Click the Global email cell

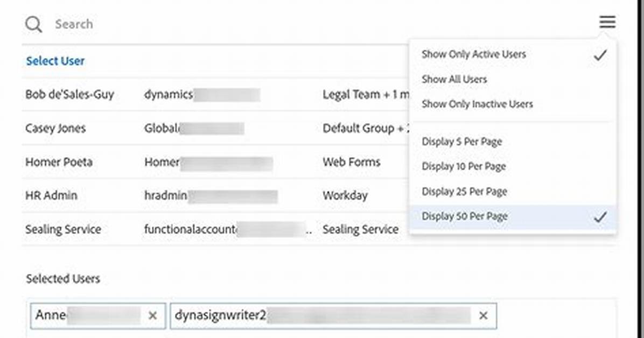[194, 128]
